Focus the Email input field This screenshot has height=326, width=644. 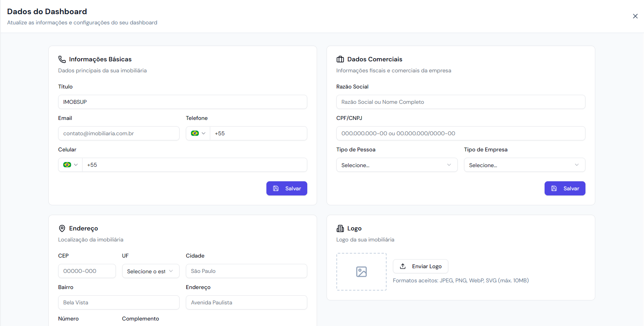pos(119,133)
